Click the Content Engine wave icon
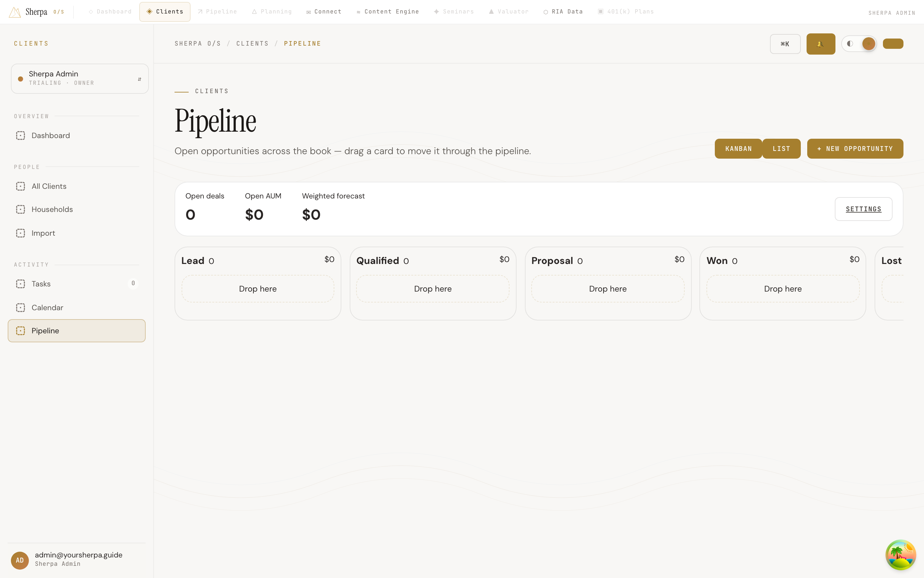Screen dimensions: 924x578 (x=358, y=12)
